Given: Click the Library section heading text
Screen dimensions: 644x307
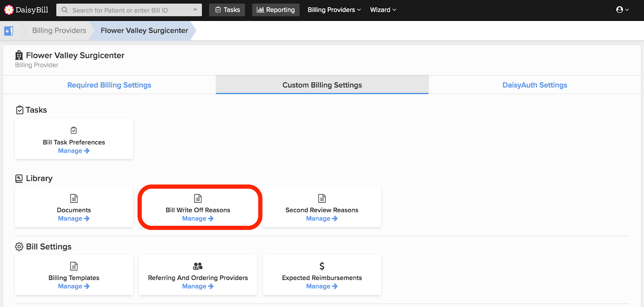Looking at the screenshot, I should [x=39, y=178].
